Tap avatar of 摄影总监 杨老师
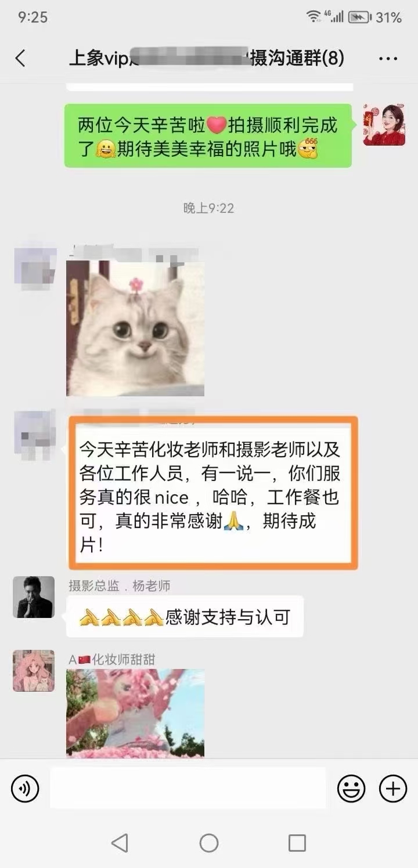Image resolution: width=418 pixels, height=868 pixels. click(34, 597)
